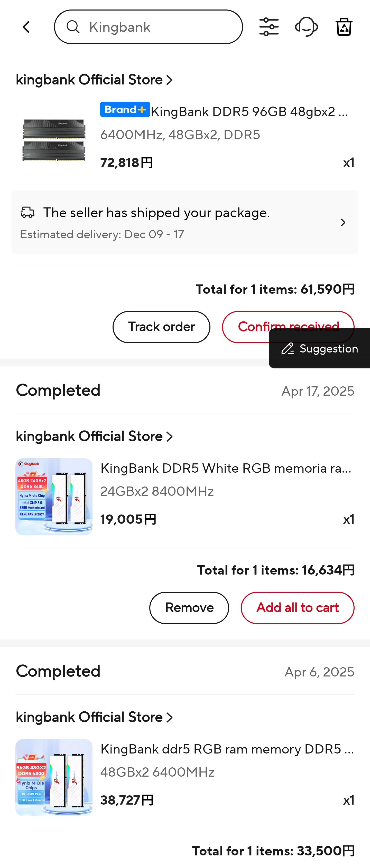Image resolution: width=370 pixels, height=868 pixels.
Task: Open kingbank Official Store for April 17 order
Action: [x=95, y=436]
